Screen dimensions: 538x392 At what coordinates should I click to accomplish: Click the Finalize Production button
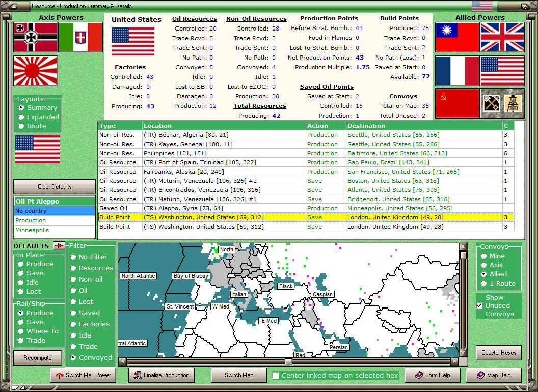tap(162, 375)
